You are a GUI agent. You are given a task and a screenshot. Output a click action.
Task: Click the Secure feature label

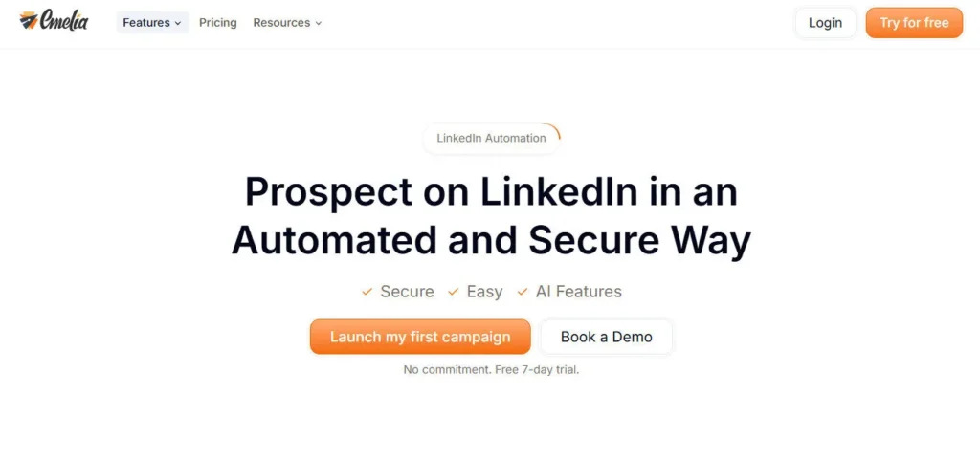pos(407,292)
